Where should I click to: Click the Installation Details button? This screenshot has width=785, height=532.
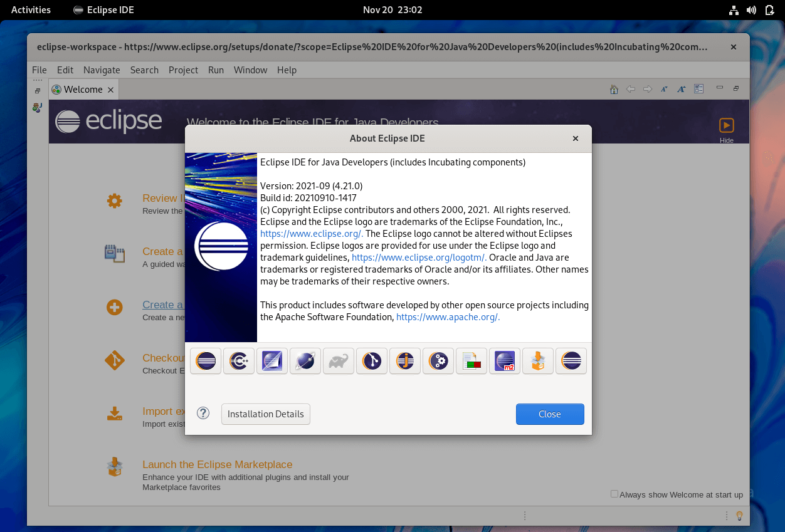pyautogui.click(x=266, y=414)
